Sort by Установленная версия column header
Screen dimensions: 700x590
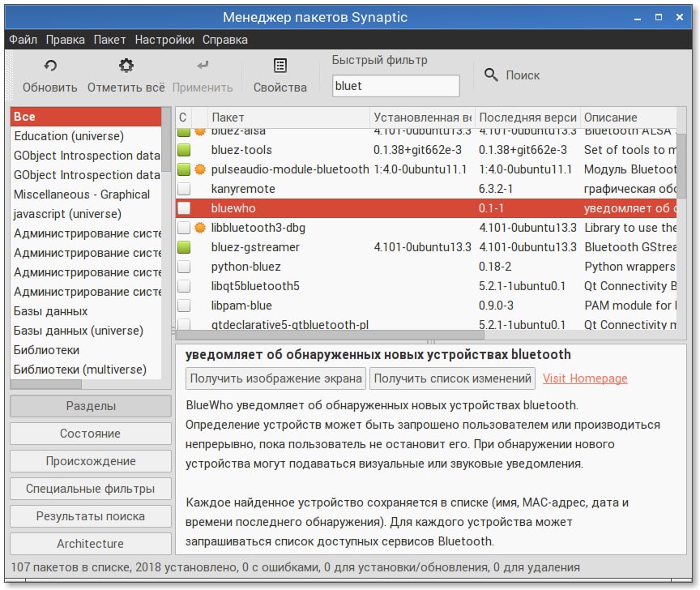coord(422,118)
